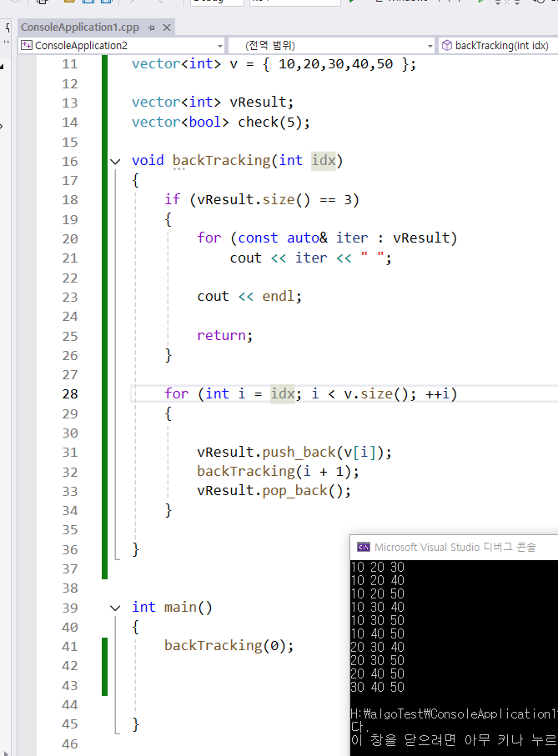Click the return; statement on line 25
The image size is (558, 756).
click(224, 336)
